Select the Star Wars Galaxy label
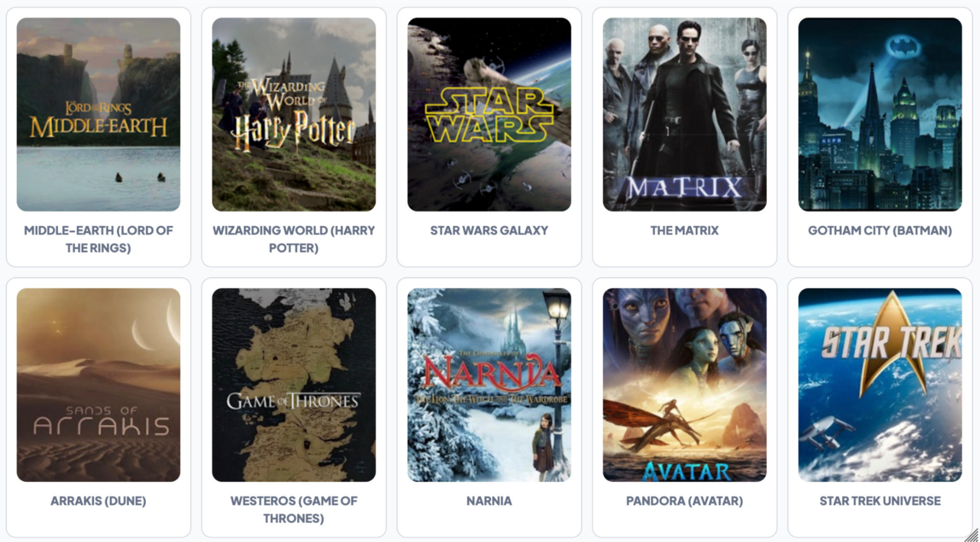Screen dimensions: 980x542 coord(489,230)
